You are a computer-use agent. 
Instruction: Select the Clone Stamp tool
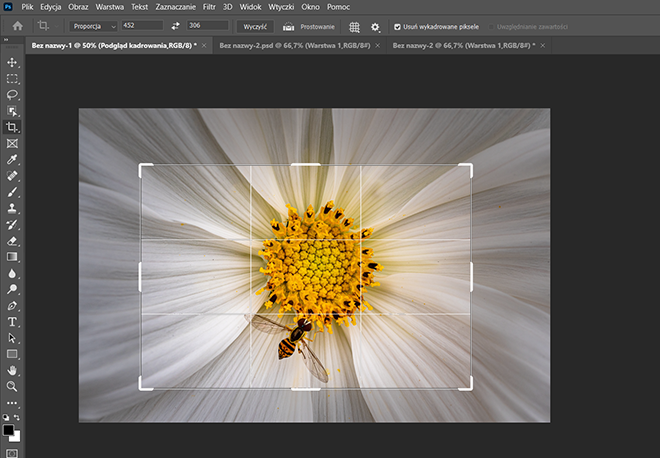tap(12, 208)
